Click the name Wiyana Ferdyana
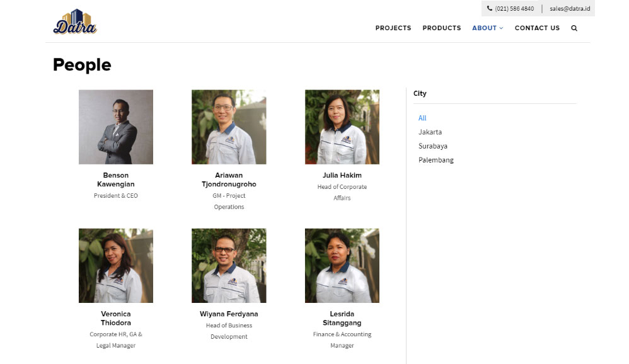The width and height of the screenshot is (629, 364). coord(229,314)
